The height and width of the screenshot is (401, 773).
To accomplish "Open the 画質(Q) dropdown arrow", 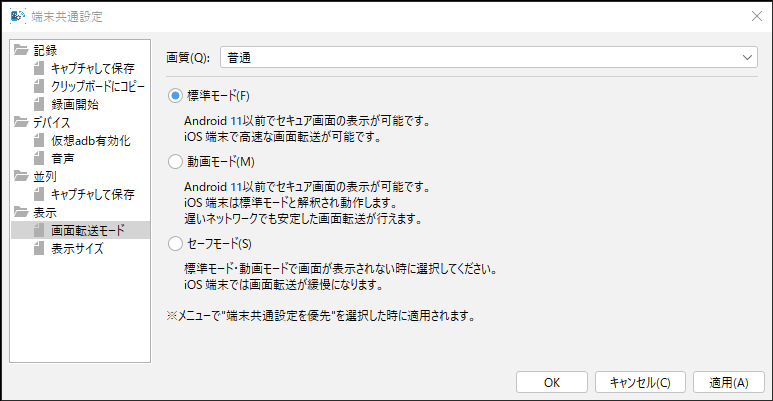I will pos(747,58).
